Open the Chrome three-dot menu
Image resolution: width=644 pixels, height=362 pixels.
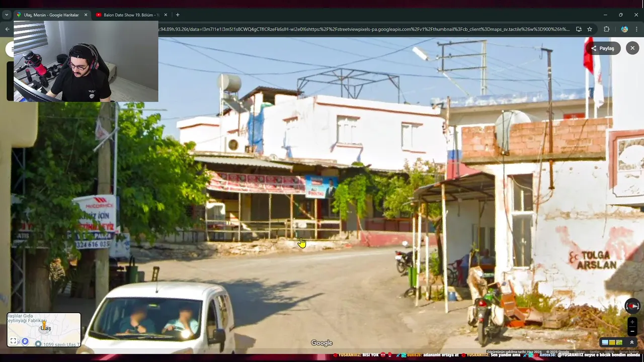[636, 29]
